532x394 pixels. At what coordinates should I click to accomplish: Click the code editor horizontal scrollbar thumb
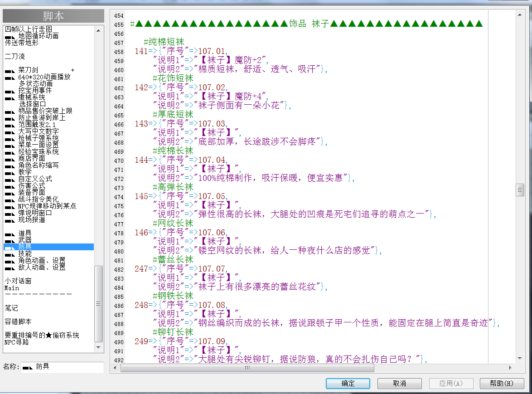(247, 368)
